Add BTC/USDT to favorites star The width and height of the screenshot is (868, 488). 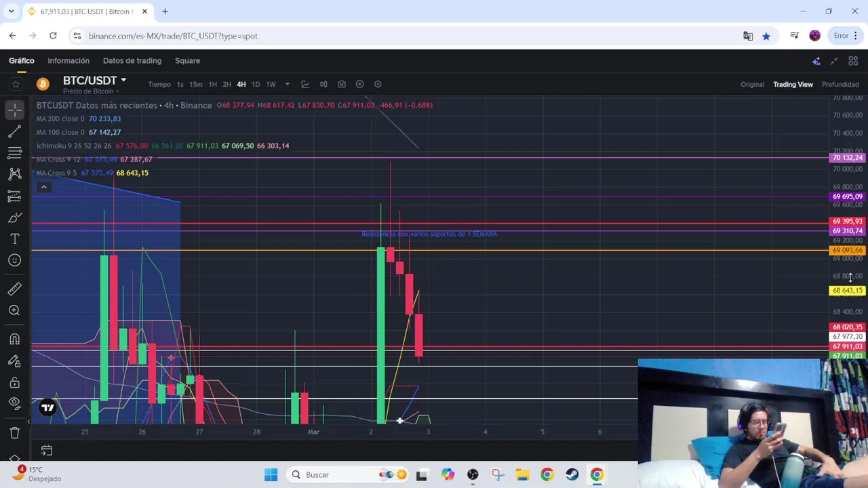15,84
